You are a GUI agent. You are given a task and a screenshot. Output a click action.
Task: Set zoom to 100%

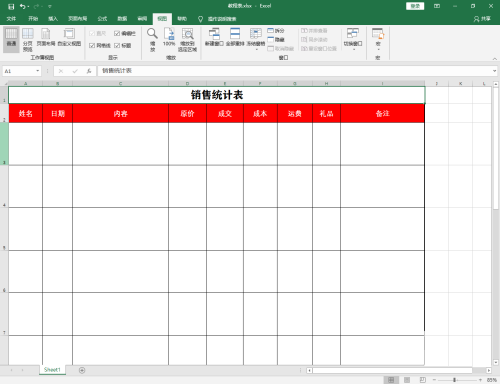169,37
